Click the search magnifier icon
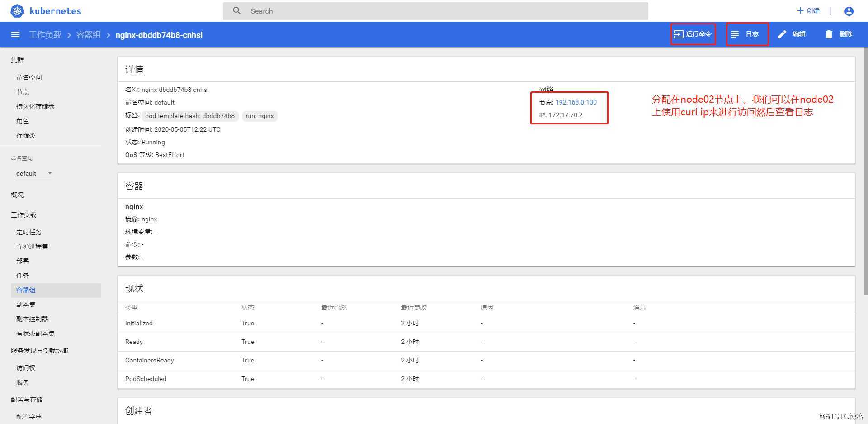 click(x=237, y=11)
